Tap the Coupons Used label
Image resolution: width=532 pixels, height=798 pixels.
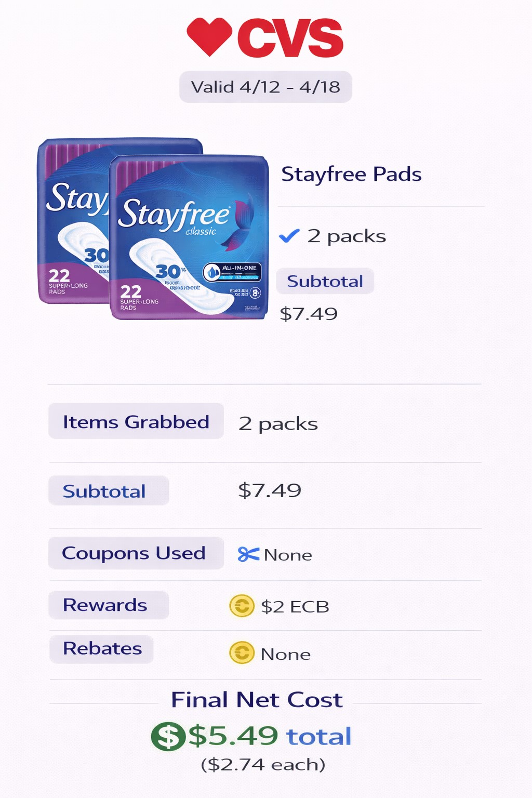134,553
